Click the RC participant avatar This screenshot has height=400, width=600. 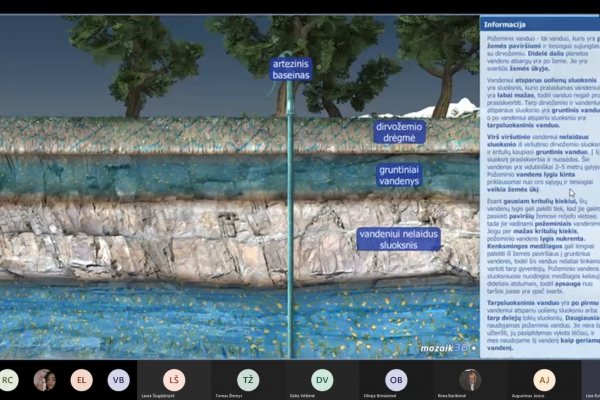(x=8, y=380)
